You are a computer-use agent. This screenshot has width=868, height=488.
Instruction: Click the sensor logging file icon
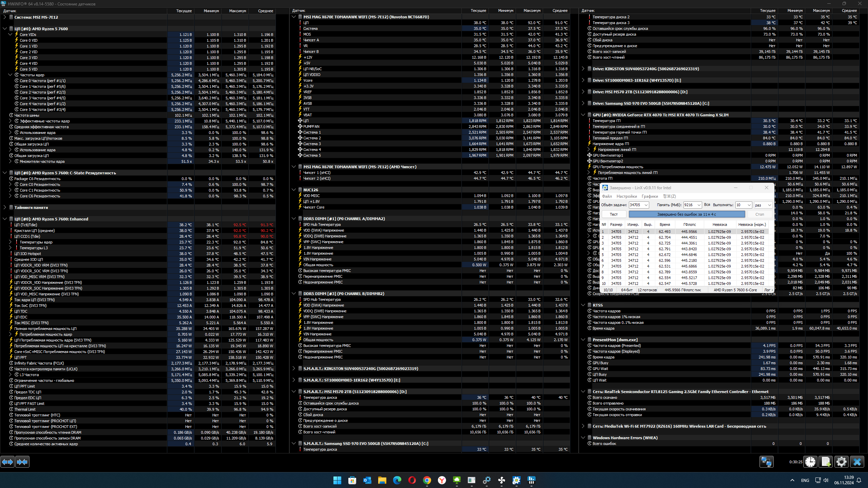pos(826,462)
